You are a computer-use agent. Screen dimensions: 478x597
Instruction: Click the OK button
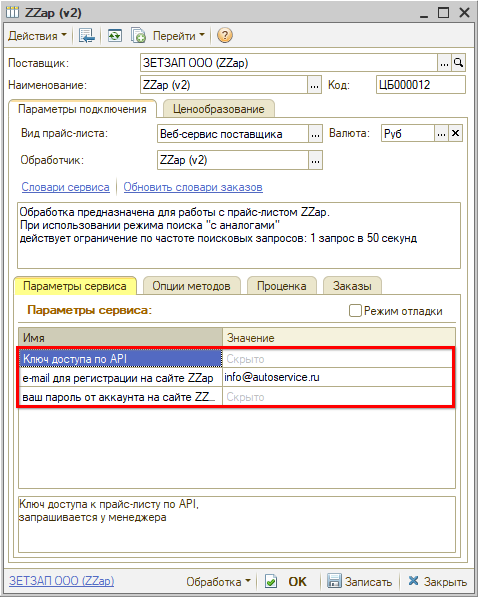tap(297, 581)
